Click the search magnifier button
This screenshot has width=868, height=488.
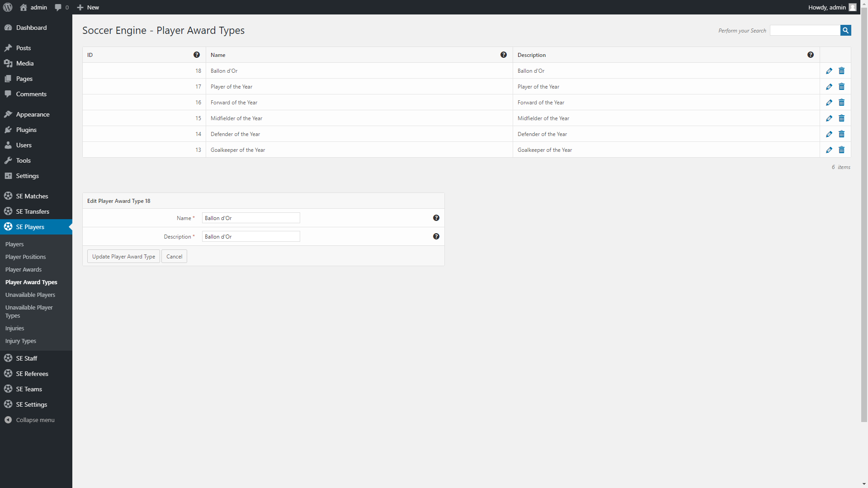point(845,30)
